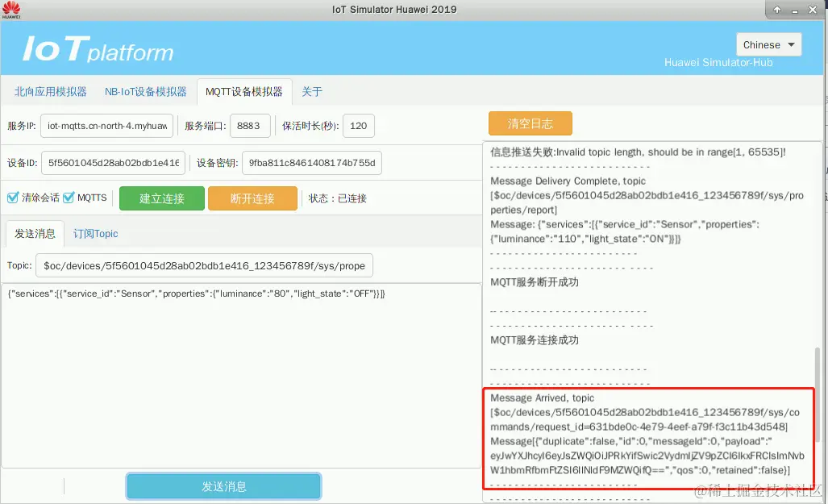Screen dimensions: 828x504
Task: Open the Chinese language dropdown
Action: [x=769, y=45]
